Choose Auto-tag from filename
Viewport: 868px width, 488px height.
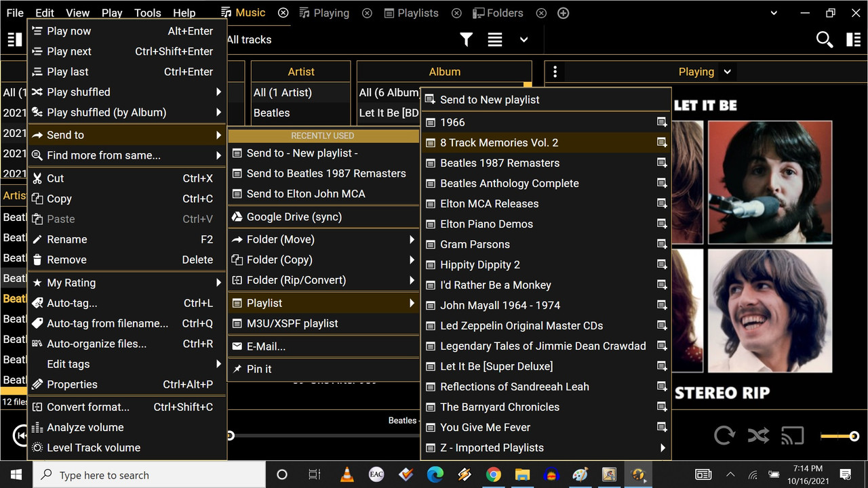pos(127,323)
